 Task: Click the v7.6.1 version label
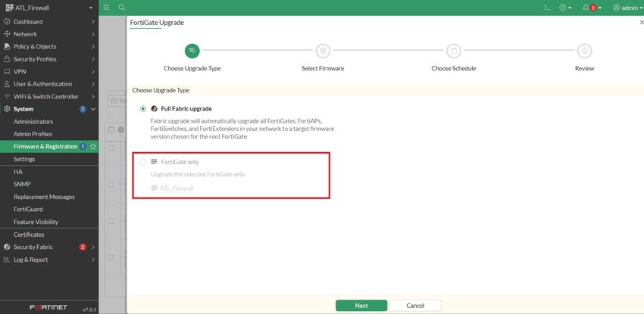tap(89, 309)
